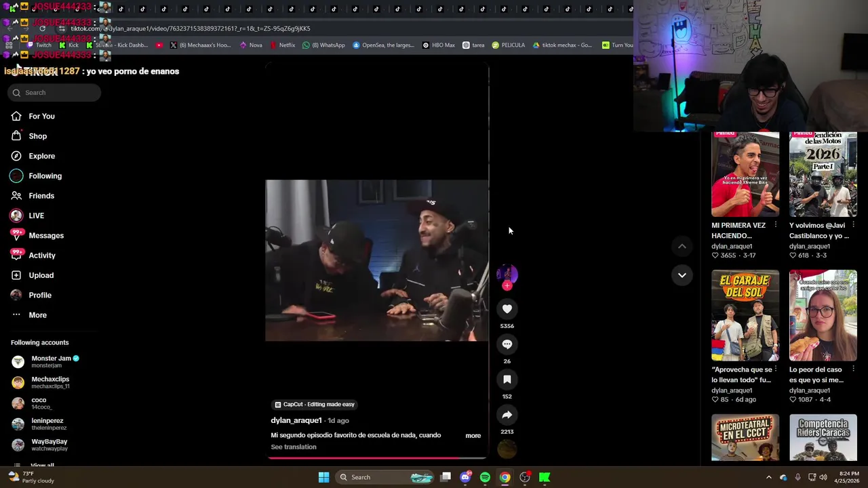Show hidden system tray icons
This screenshot has height=488, width=868.
tap(768, 477)
